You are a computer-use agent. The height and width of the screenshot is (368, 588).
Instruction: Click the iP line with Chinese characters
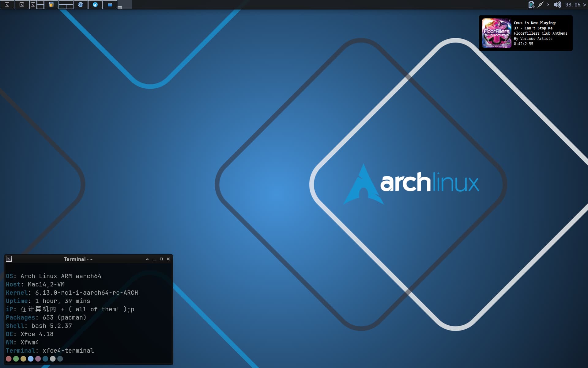[x=70, y=309]
